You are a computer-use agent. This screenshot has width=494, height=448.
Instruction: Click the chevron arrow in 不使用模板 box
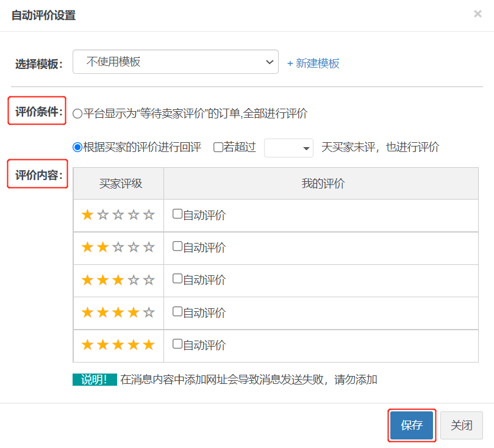click(270, 62)
